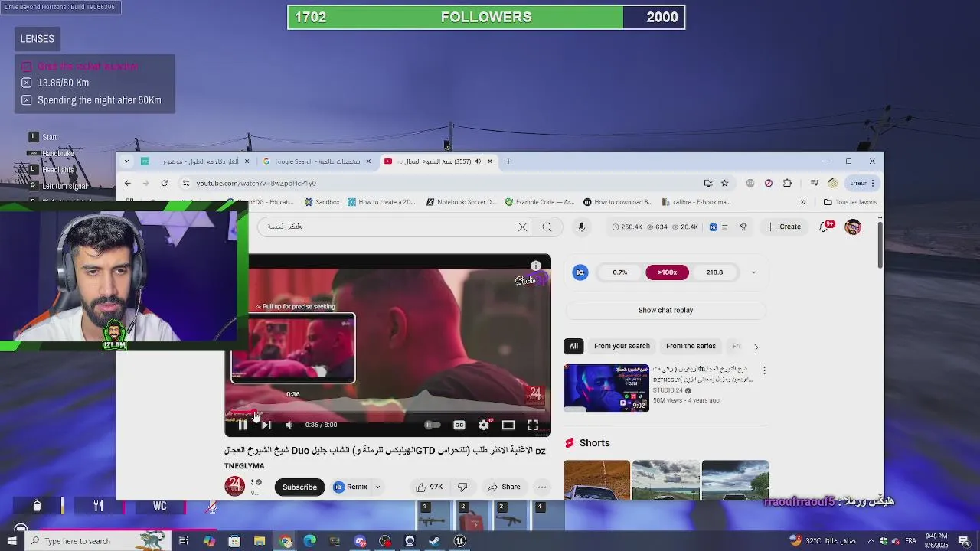Open the YouTube account avatar menu
Screen dimensions: 980x551
853,227
